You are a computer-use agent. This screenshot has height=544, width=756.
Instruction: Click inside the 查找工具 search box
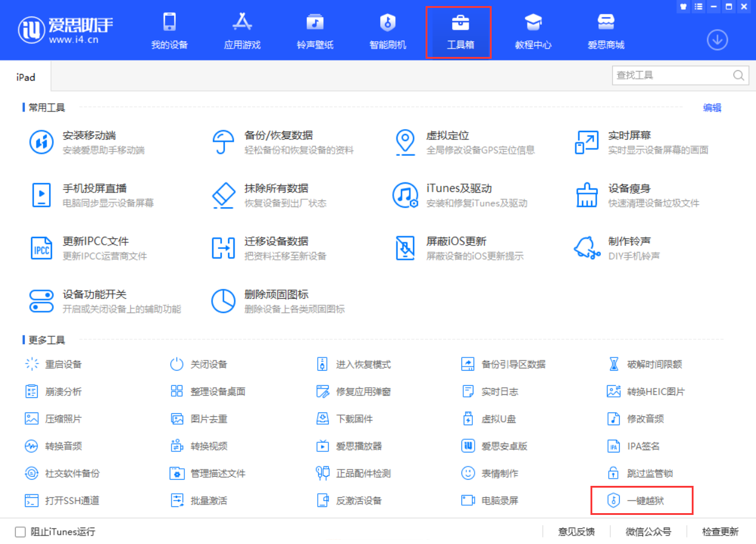(x=673, y=75)
